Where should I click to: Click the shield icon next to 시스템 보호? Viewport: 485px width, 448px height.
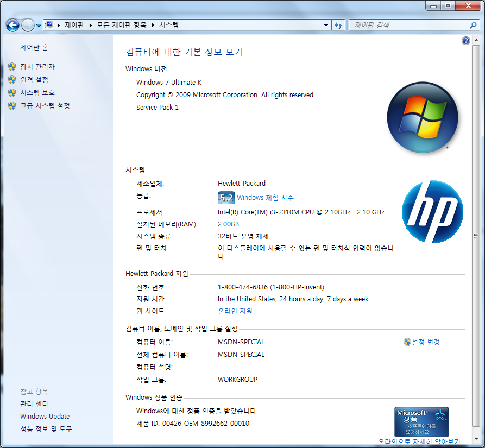tap(12, 93)
